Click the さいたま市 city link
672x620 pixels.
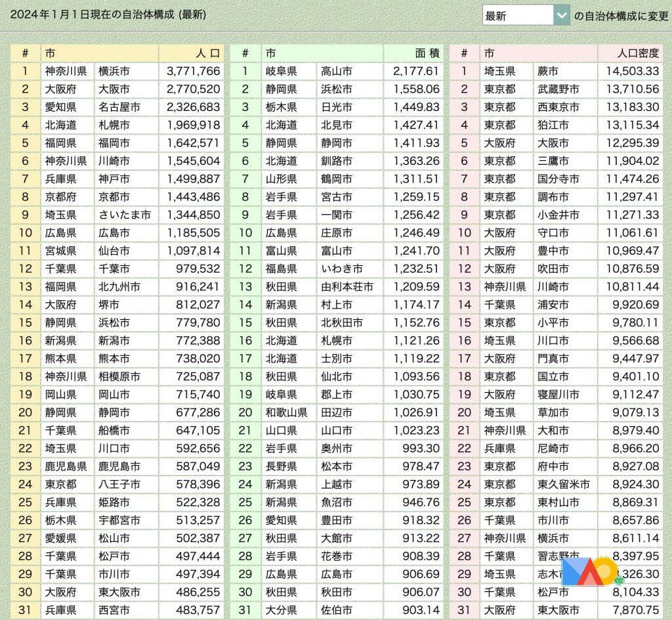124,215
